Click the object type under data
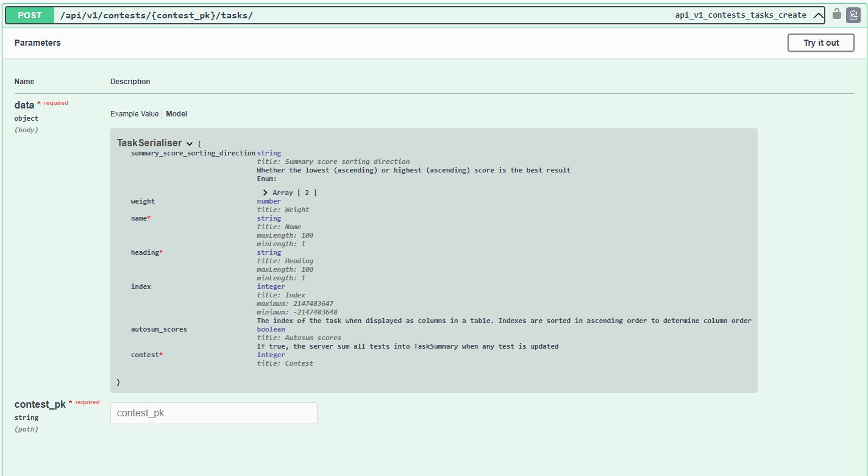 (26, 118)
